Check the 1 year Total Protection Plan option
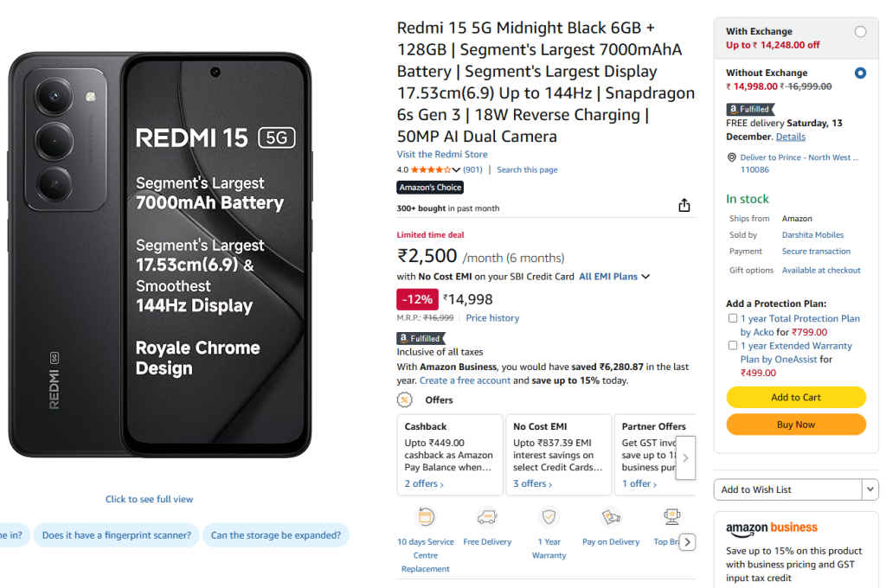Image resolution: width=886 pixels, height=588 pixels. [x=732, y=317]
